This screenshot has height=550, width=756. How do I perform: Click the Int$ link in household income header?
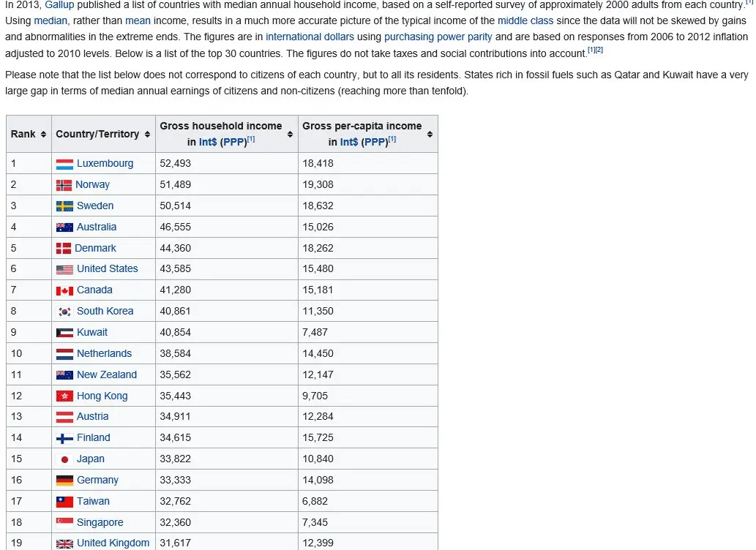click(209, 142)
